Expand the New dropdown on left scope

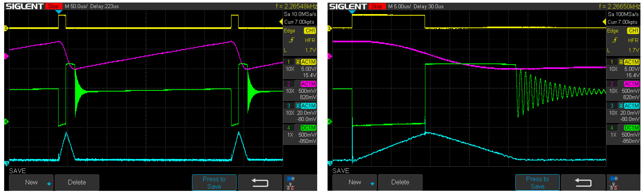pyautogui.click(x=31, y=182)
